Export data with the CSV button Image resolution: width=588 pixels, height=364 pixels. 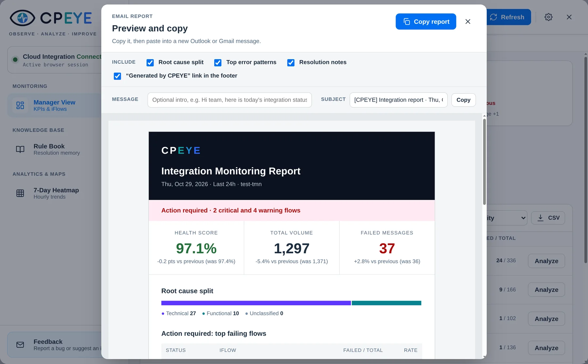[548, 218]
